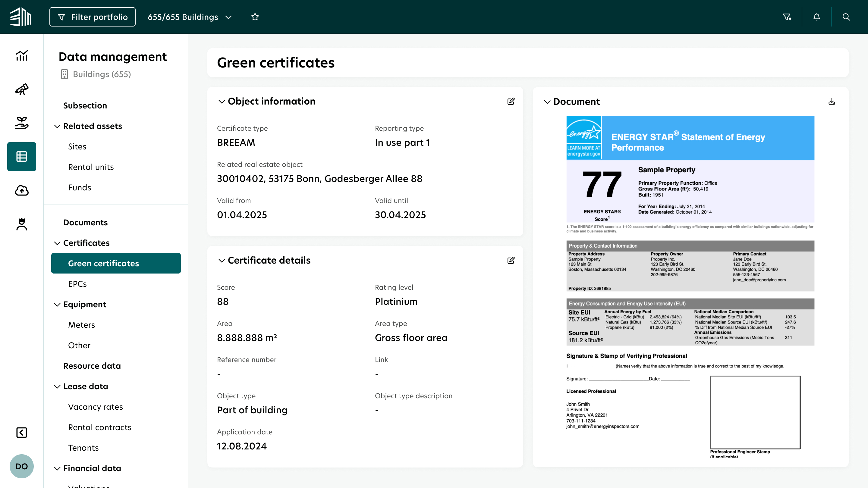Collapse the Financial data group
The image size is (868, 488).
[x=57, y=468]
